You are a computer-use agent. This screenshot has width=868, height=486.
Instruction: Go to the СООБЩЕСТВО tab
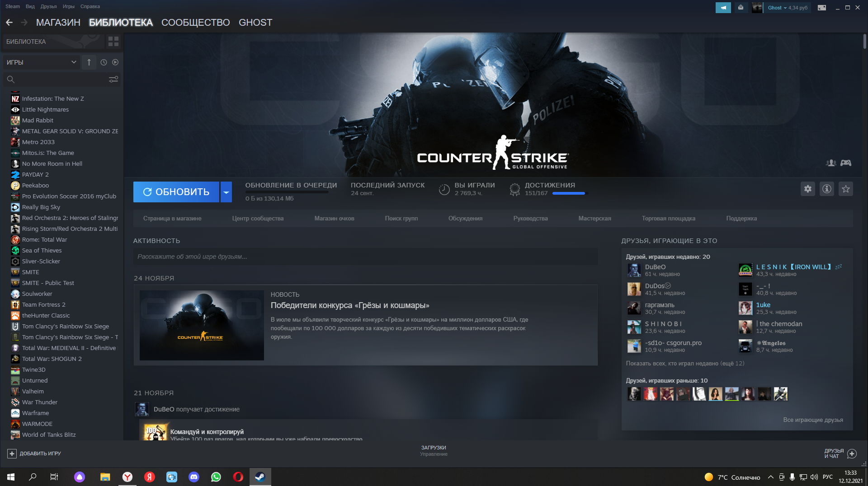(195, 22)
